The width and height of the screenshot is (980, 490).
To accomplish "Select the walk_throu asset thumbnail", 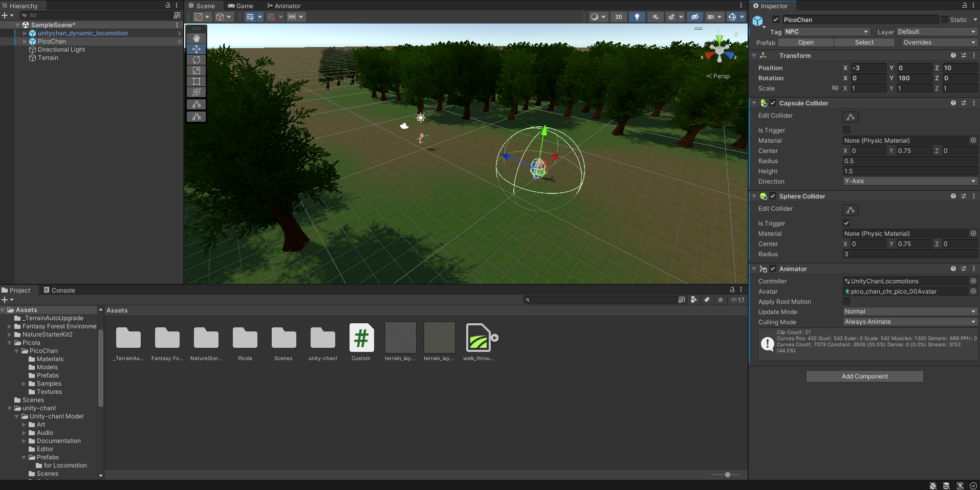I will [478, 338].
